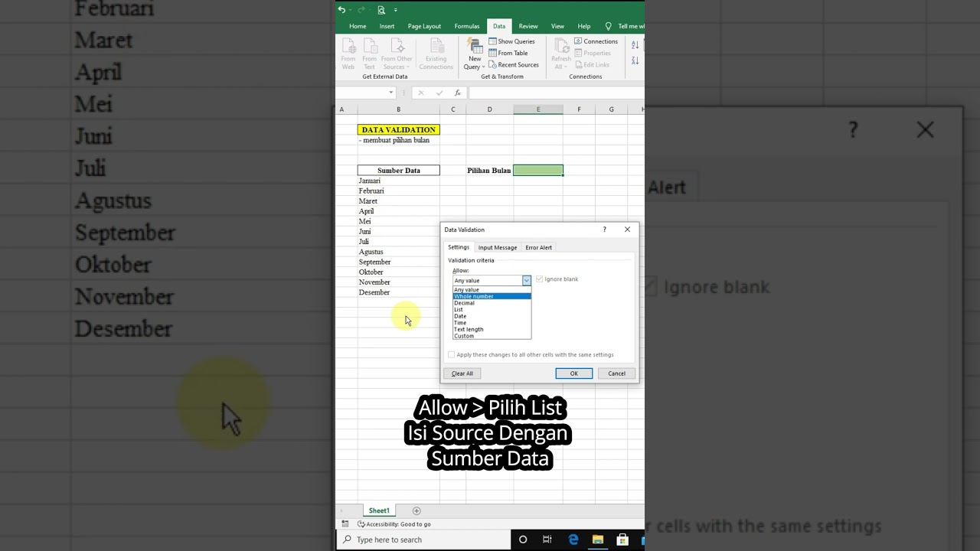Open the New Query dropdown
Image resolution: width=980 pixels, height=551 pixels.
tap(475, 54)
